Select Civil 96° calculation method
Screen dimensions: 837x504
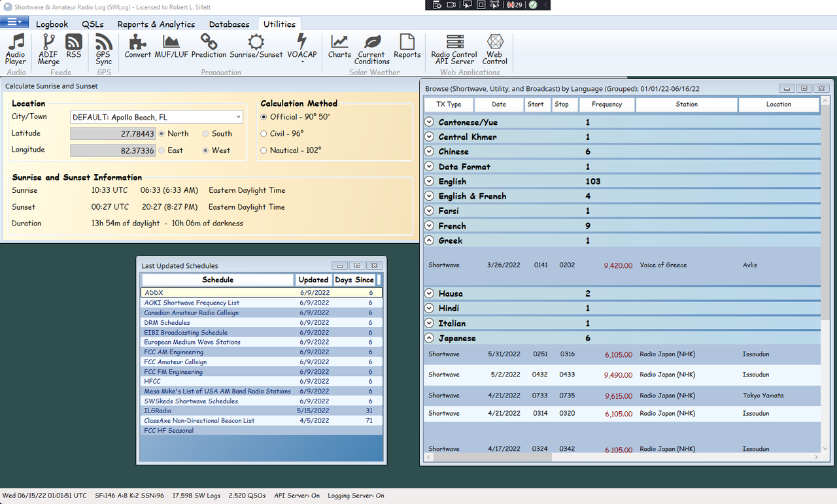(282, 133)
